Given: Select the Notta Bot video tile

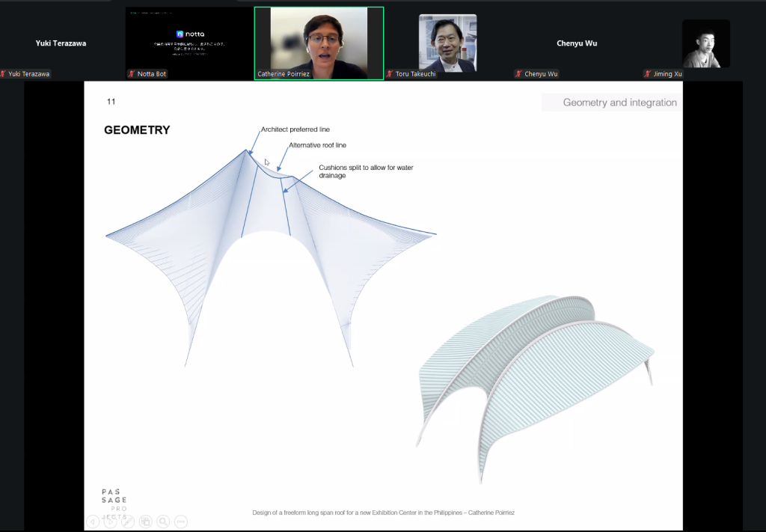Looking at the screenshot, I should pyautogui.click(x=189, y=39).
